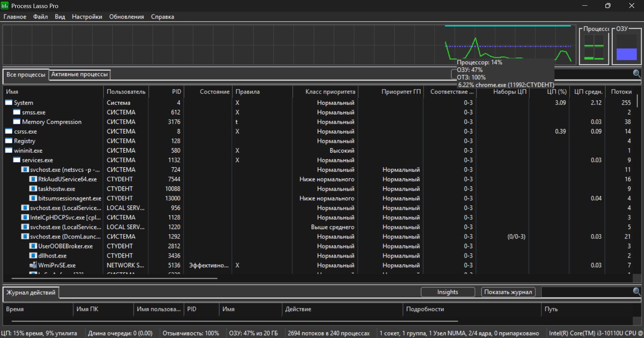Click the Insights button
The height and width of the screenshot is (338, 644).
click(447, 292)
